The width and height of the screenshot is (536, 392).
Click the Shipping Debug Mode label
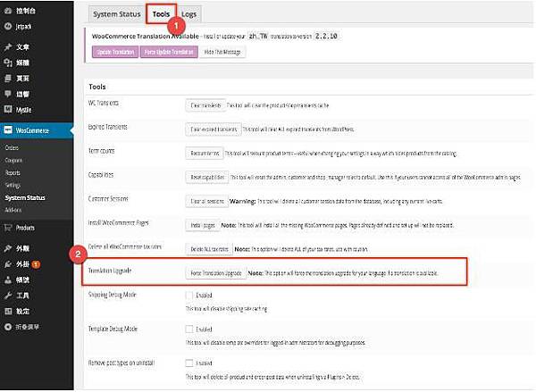click(113, 295)
